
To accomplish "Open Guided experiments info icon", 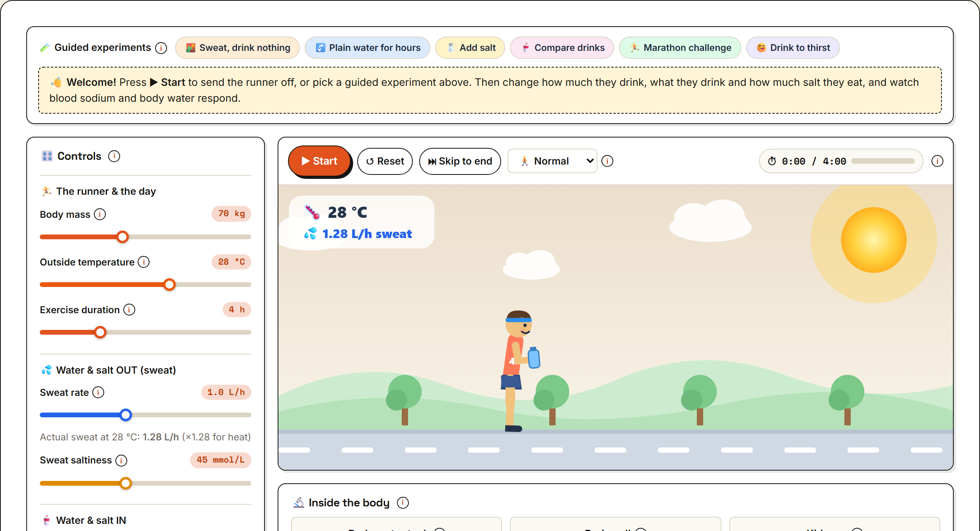I will (161, 48).
